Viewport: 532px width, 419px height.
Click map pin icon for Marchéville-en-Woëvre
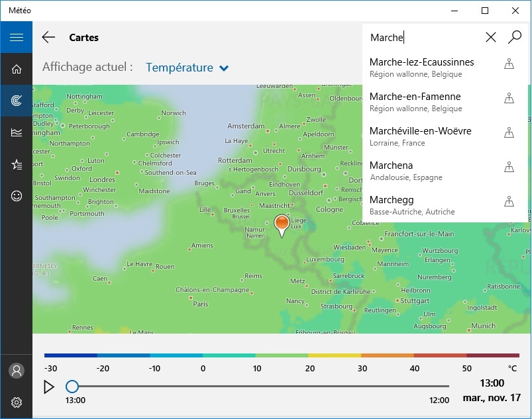(509, 132)
